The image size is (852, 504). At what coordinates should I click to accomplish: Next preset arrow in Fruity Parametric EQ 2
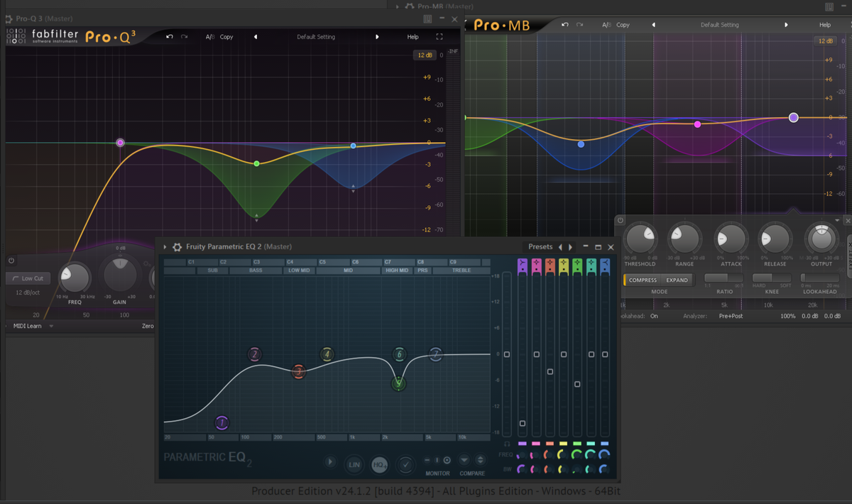click(571, 247)
